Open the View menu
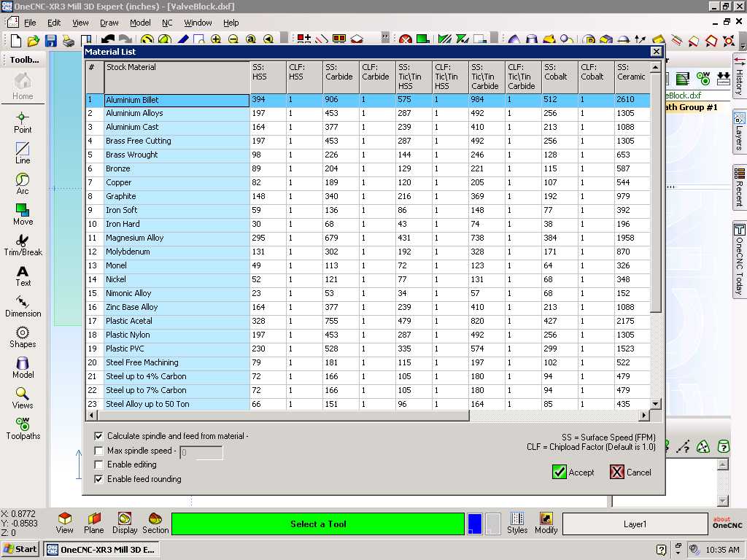 [80, 23]
